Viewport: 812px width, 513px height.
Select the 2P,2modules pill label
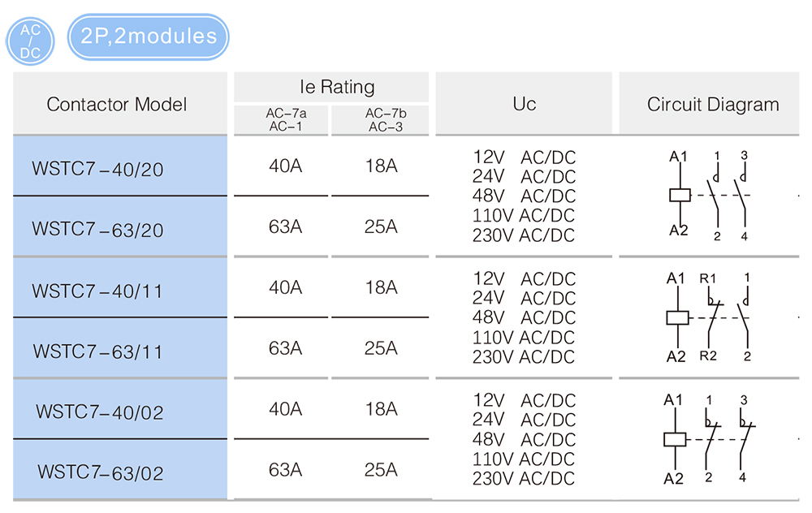point(148,37)
